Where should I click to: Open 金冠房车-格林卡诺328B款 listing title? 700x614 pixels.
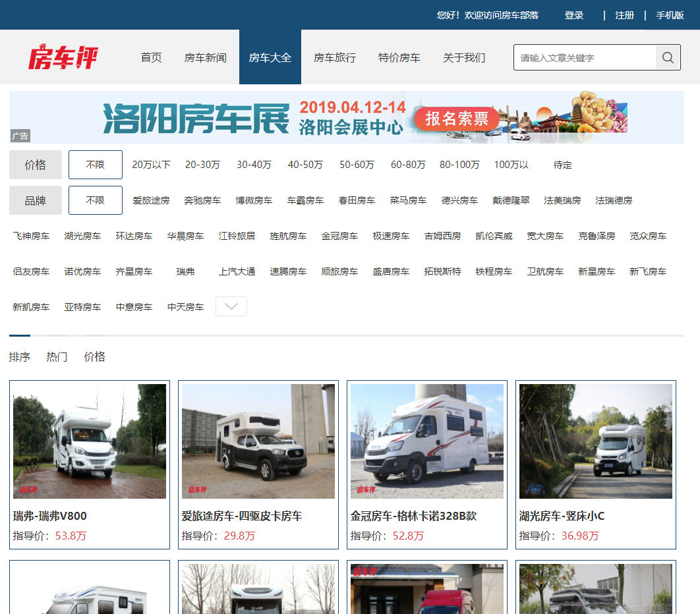(x=413, y=516)
